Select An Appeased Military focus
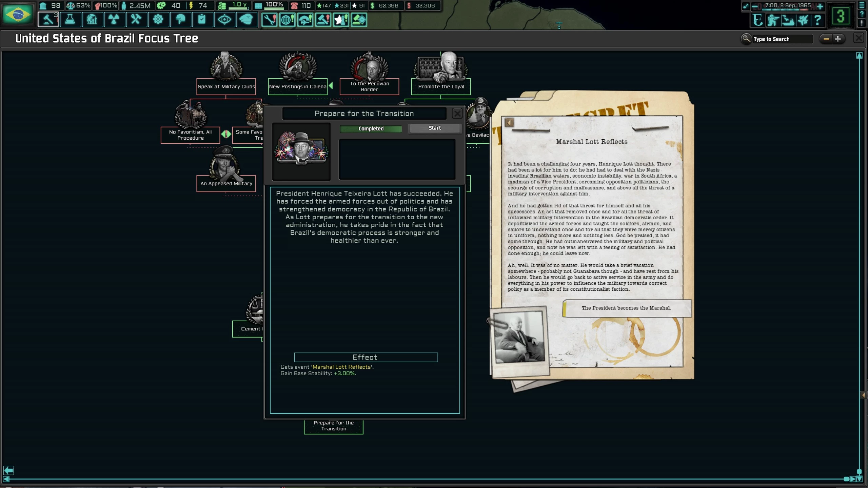This screenshot has height=488, width=868. coord(226,184)
